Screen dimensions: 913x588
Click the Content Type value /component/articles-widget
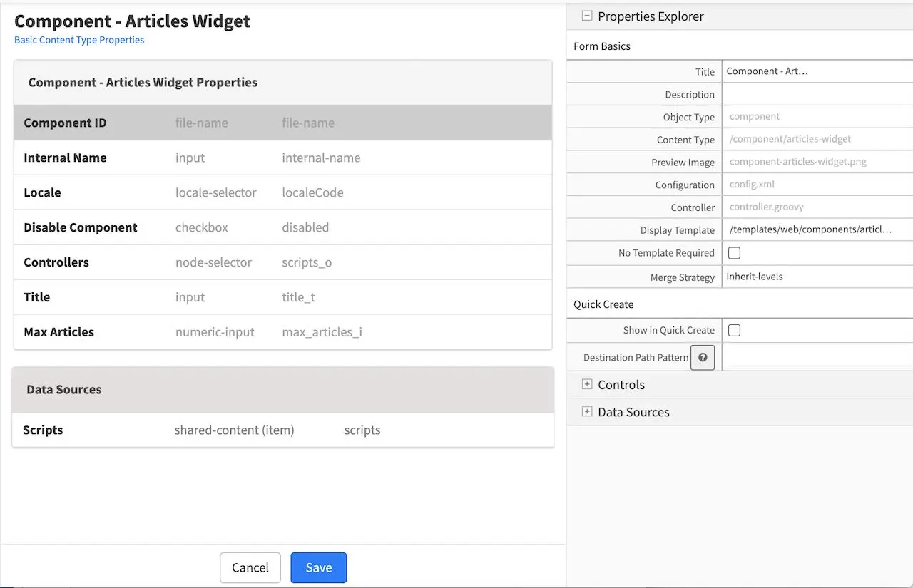pos(790,139)
